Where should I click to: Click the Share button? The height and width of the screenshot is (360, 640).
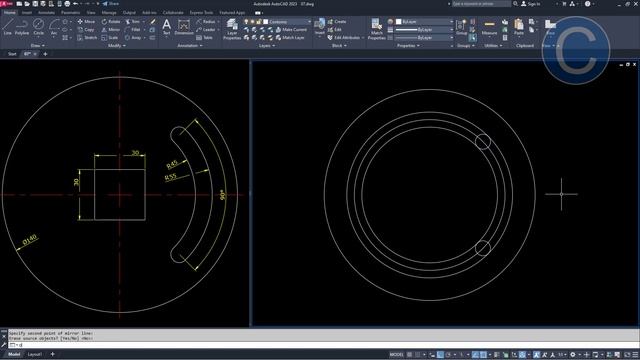111,4
